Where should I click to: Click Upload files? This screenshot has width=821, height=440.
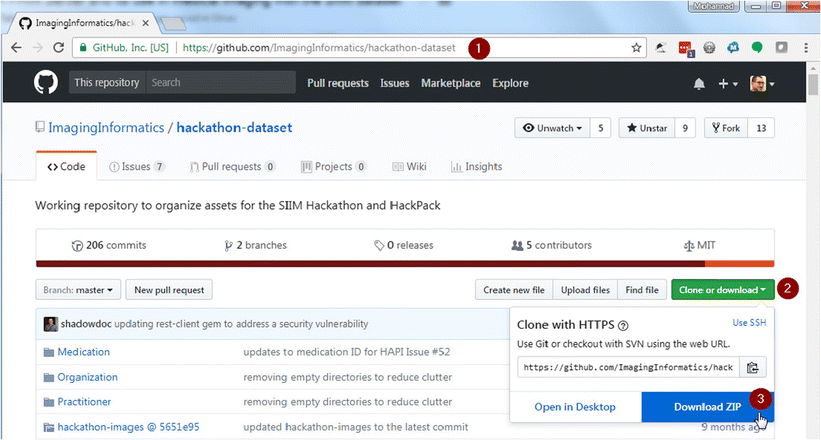tap(585, 290)
